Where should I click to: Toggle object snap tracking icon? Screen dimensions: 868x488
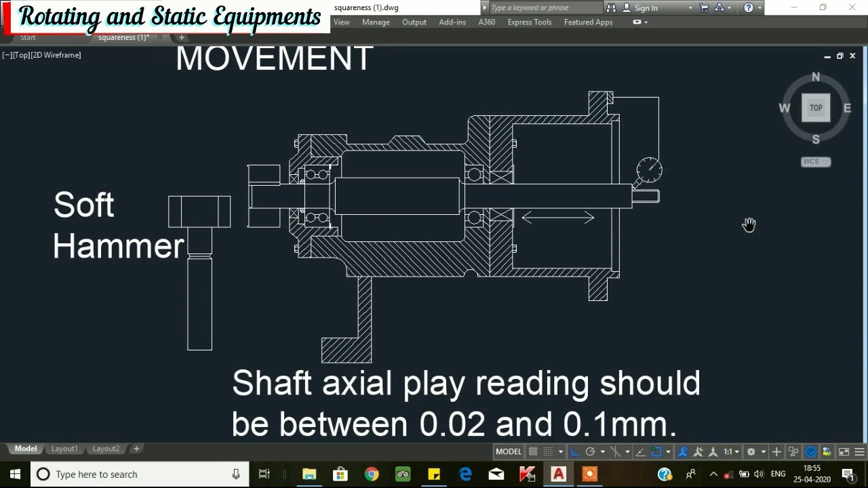pyautogui.click(x=640, y=451)
